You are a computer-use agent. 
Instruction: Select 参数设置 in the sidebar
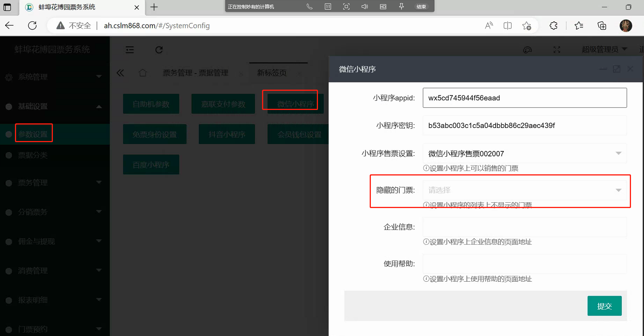(x=33, y=134)
